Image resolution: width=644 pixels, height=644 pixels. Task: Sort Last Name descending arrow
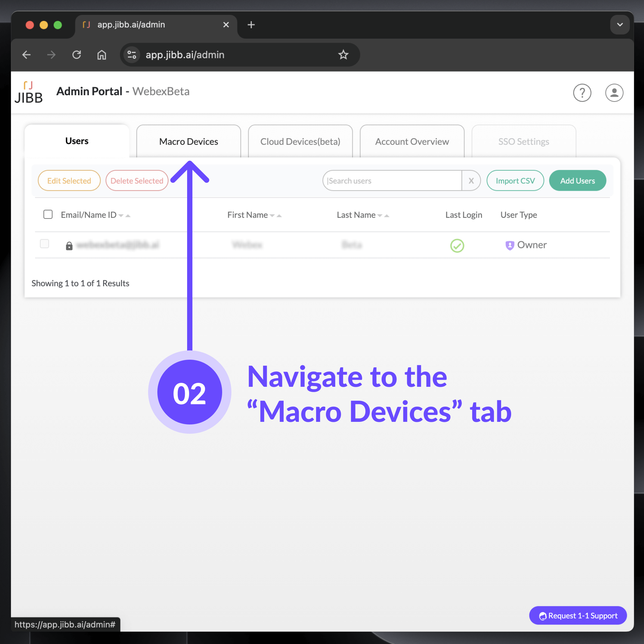coord(380,216)
